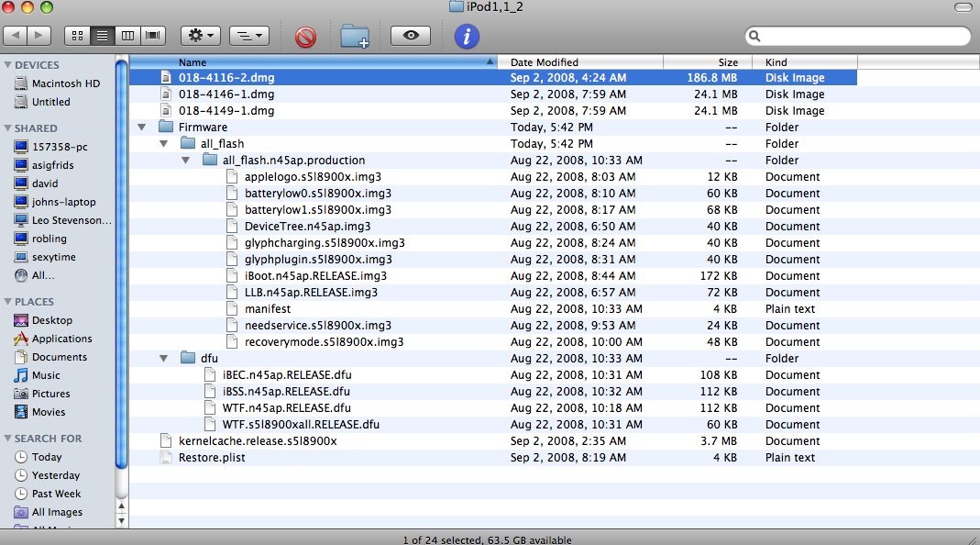The width and height of the screenshot is (980, 545).
Task: Switch to icon view
Action: tap(78, 36)
